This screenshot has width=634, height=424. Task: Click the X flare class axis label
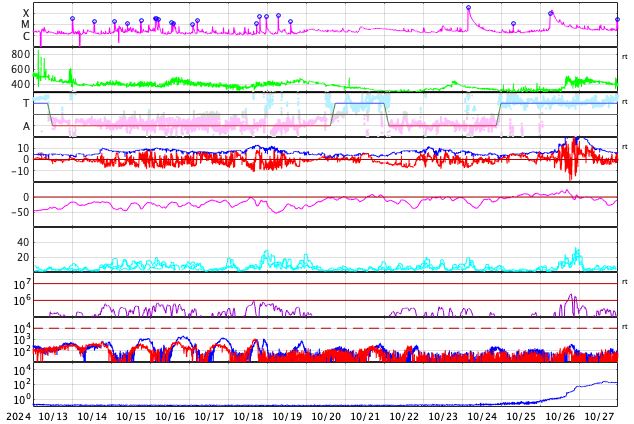[26, 14]
